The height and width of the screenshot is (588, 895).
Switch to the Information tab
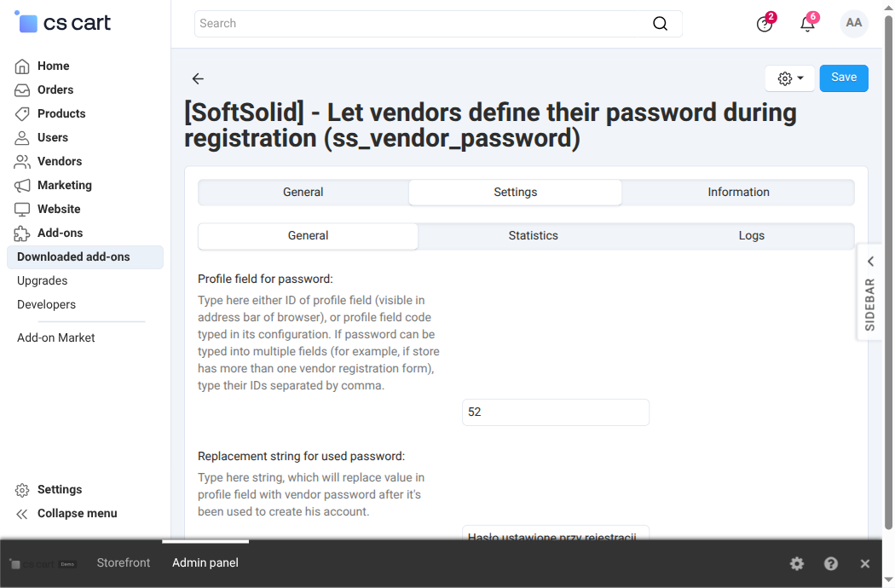(738, 193)
